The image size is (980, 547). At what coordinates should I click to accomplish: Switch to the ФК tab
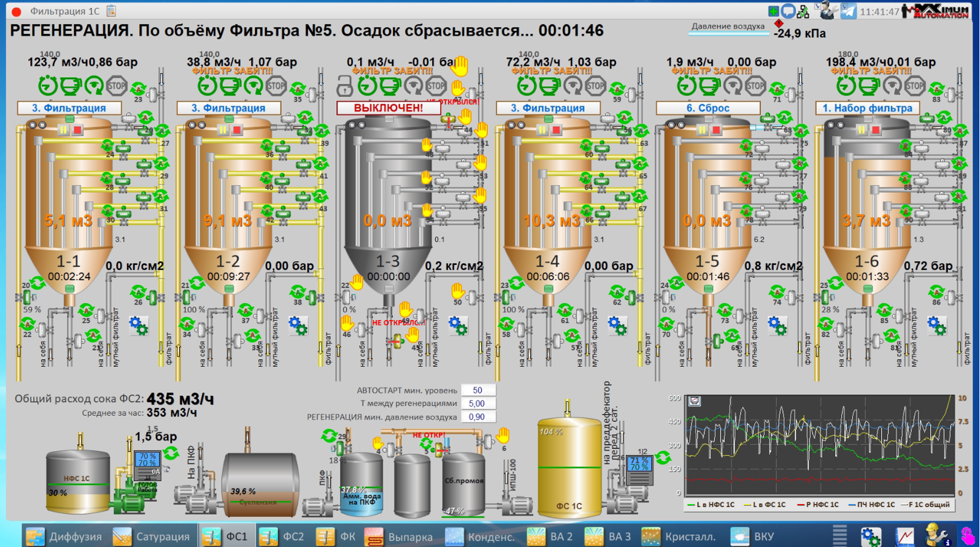(x=336, y=536)
